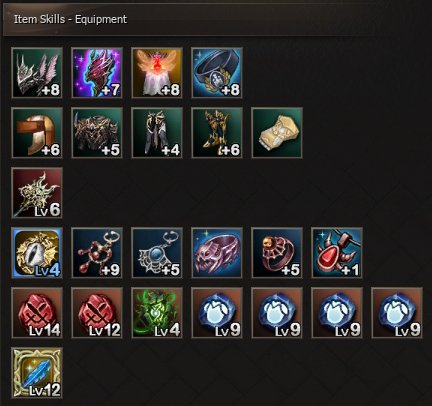
Task: Select the golden eye Lv4 item
Action: (x=37, y=253)
